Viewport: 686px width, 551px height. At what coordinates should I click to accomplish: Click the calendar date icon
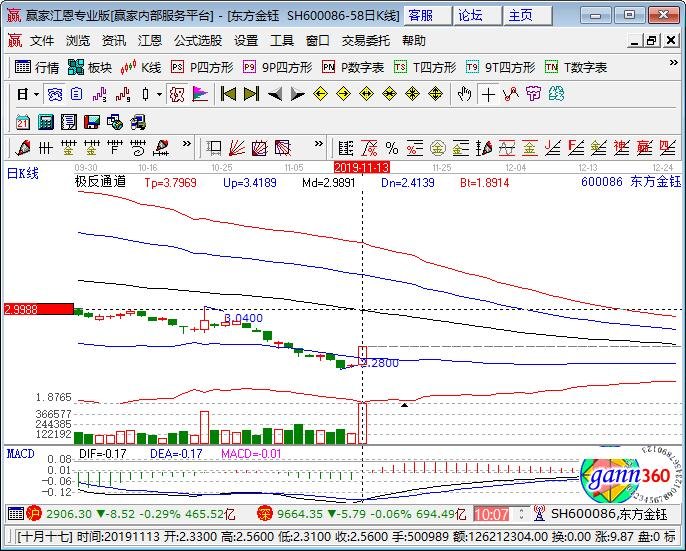coord(23,121)
